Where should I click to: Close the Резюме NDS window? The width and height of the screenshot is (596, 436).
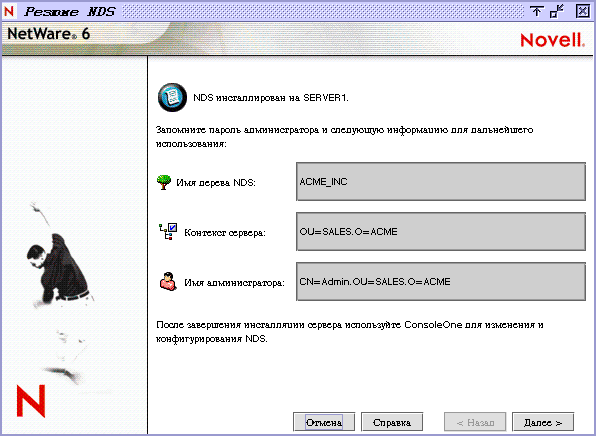coord(583,11)
